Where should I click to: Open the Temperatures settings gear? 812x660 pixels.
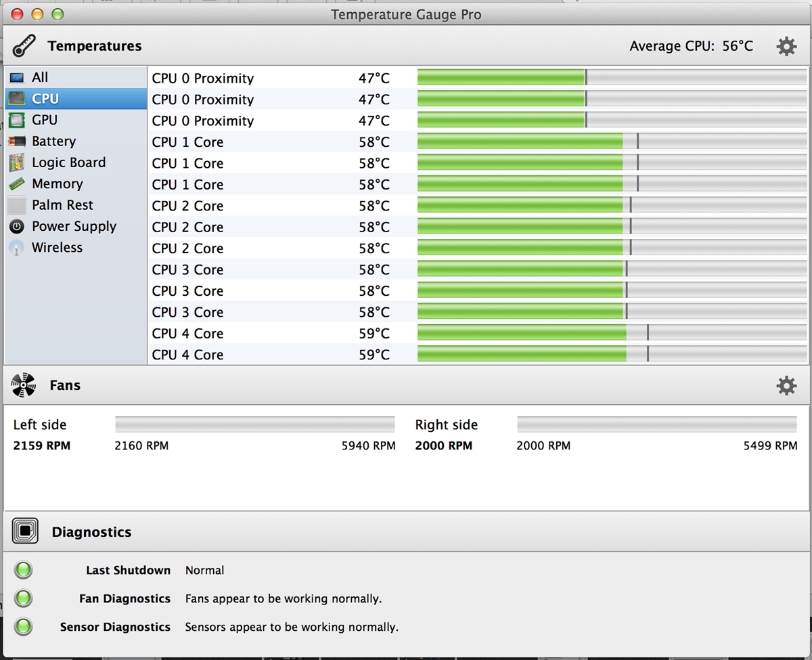pyautogui.click(x=786, y=46)
